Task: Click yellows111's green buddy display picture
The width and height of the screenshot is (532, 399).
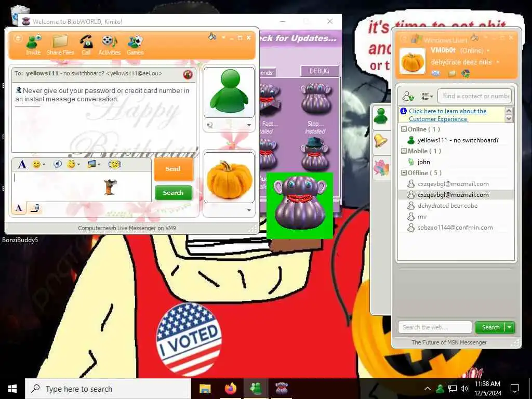Action: point(229,92)
